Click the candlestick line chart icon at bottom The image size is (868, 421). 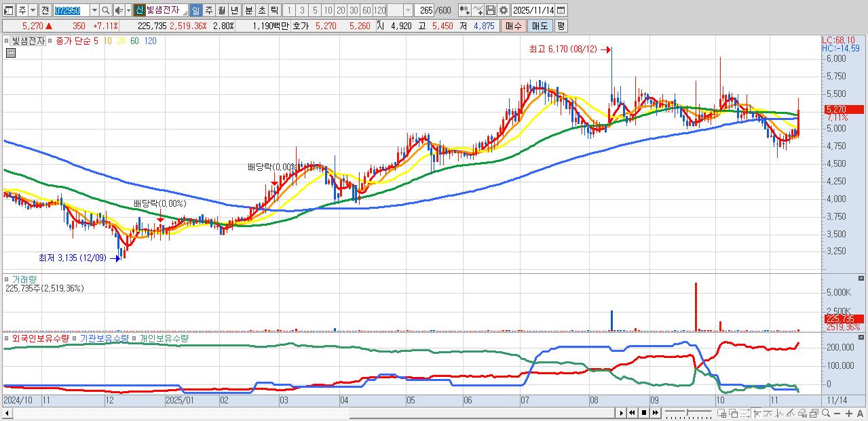[x=779, y=413]
